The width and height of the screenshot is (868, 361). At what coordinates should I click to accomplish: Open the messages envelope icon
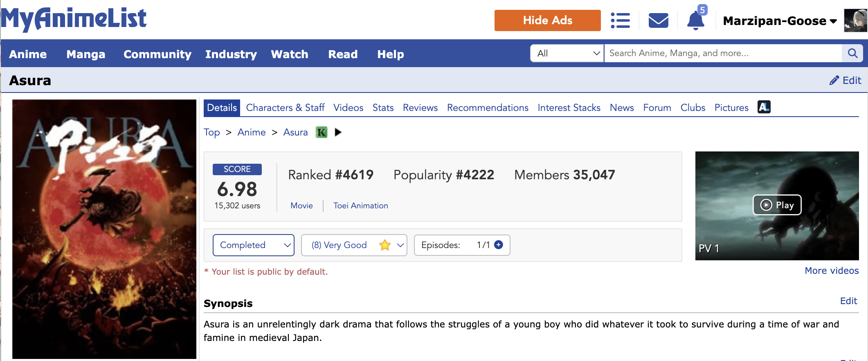658,20
